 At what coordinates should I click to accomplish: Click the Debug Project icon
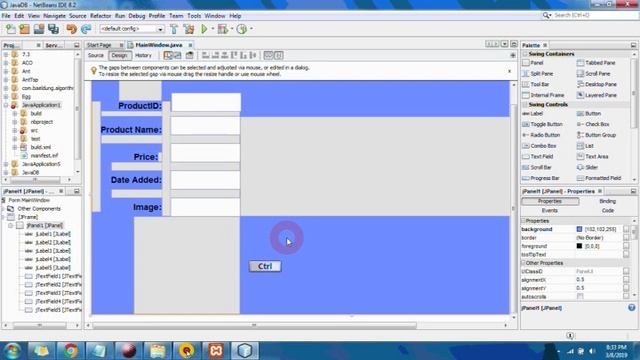(222, 29)
